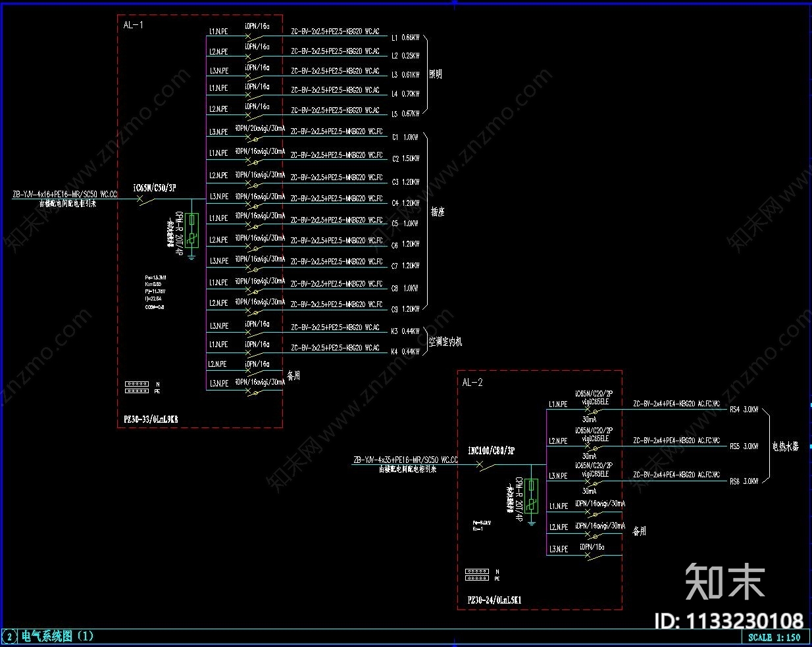Click the 'K3 0.44KW' circuit label
Screen dimensions: 812x647
[x=405, y=331]
